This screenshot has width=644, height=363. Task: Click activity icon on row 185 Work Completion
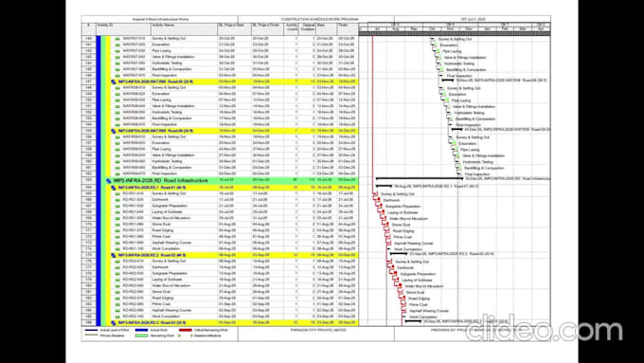[x=117, y=317]
